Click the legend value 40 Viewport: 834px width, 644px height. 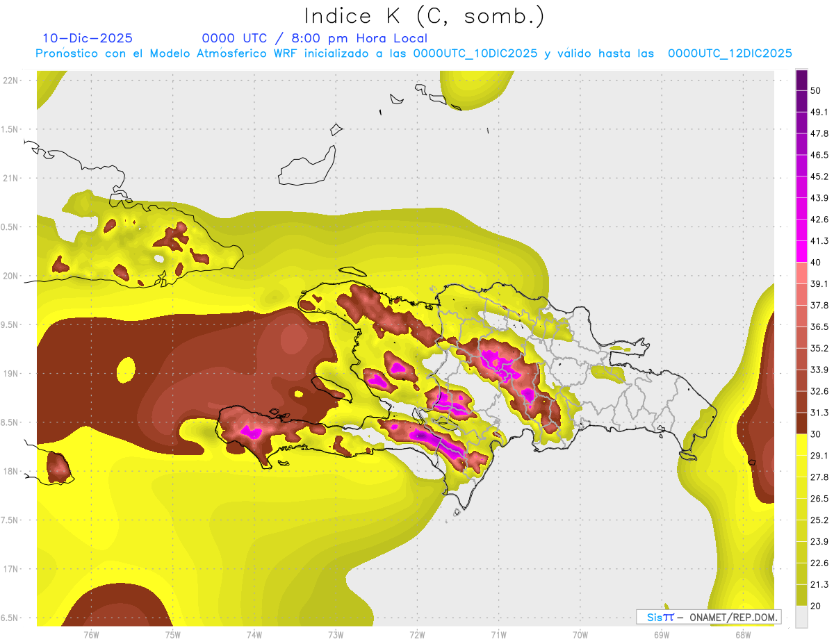coord(817,263)
